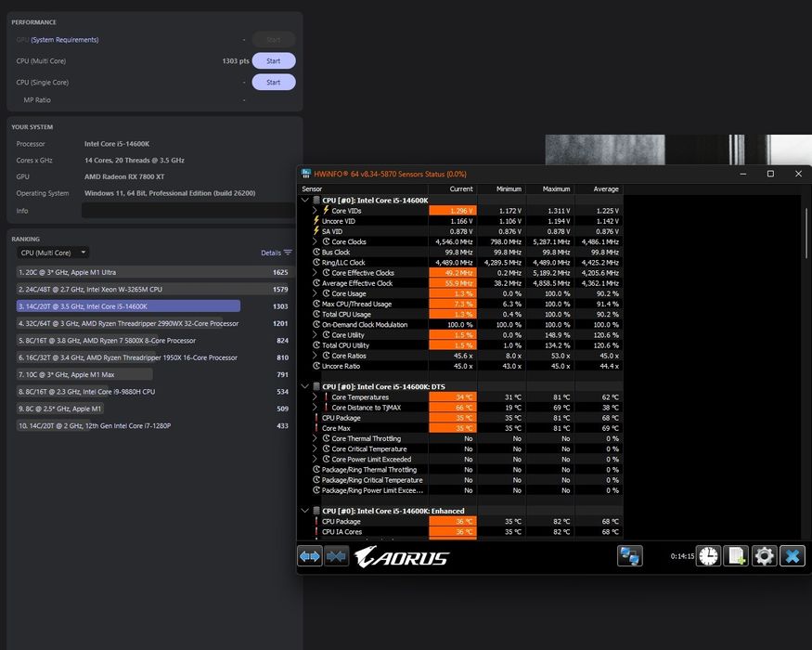Select highlighted ranking row Intel Core i5-14600K
Image resolution: width=812 pixels, height=650 pixels.
coord(153,306)
